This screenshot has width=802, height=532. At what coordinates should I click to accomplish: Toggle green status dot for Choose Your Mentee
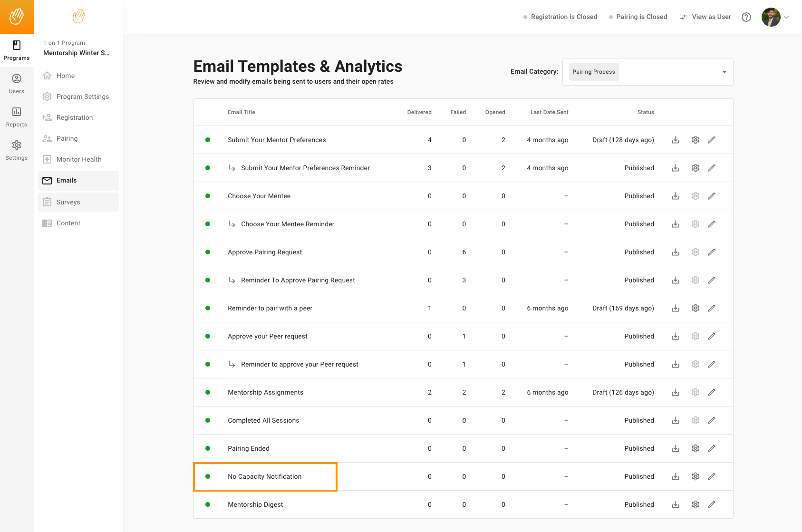coord(208,196)
